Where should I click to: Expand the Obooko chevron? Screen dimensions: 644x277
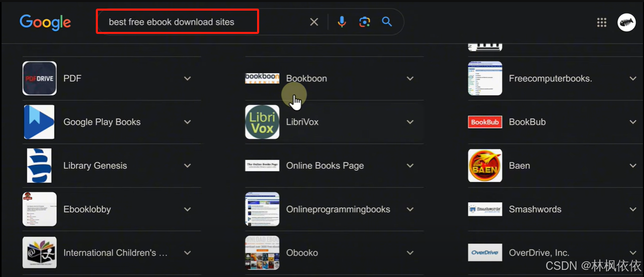(410, 253)
